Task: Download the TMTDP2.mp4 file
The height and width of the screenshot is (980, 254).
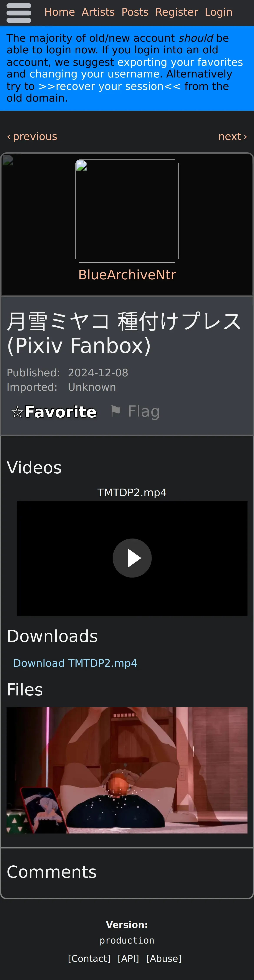Action: point(75,663)
